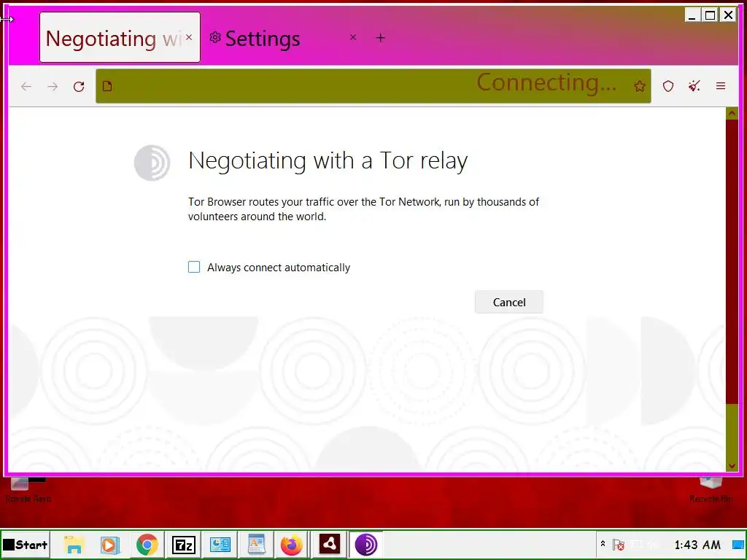Open the hamburger application menu
This screenshot has width=747, height=560.
pos(720,86)
